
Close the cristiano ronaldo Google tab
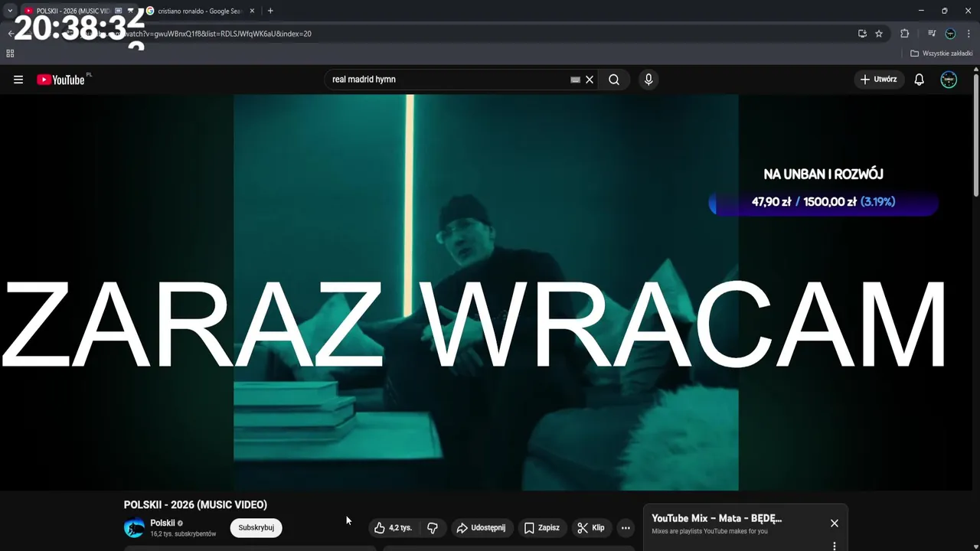click(252, 11)
